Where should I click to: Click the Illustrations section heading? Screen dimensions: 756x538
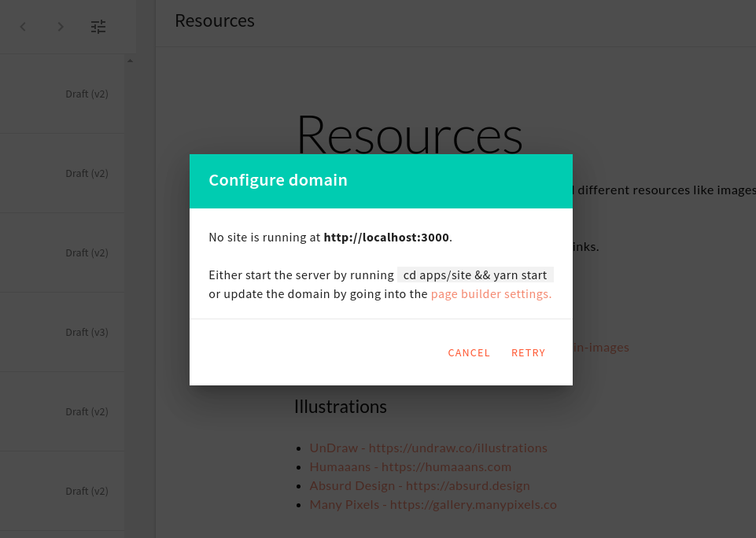tap(340, 407)
